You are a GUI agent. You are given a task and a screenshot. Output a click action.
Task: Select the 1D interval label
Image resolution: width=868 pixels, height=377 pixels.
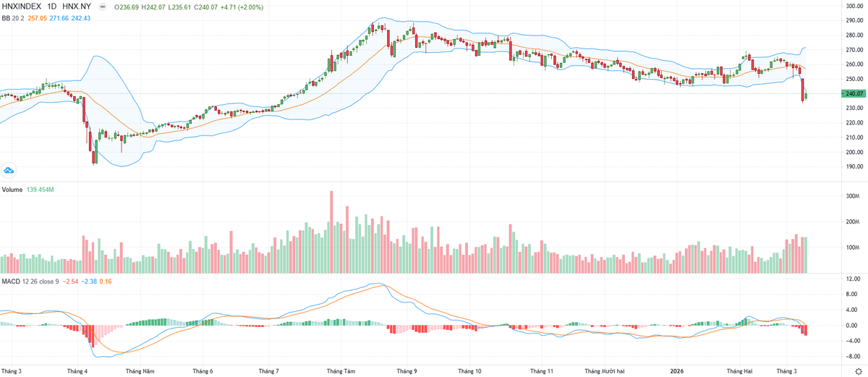click(x=52, y=7)
